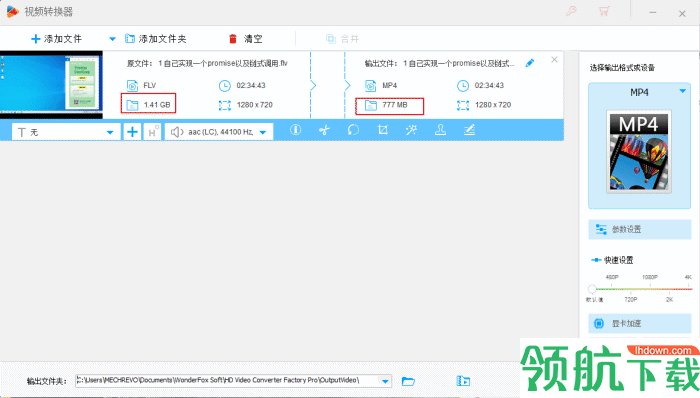Click the H hard-subtitle icon
Image resolution: width=700 pixels, height=398 pixels.
(x=152, y=132)
